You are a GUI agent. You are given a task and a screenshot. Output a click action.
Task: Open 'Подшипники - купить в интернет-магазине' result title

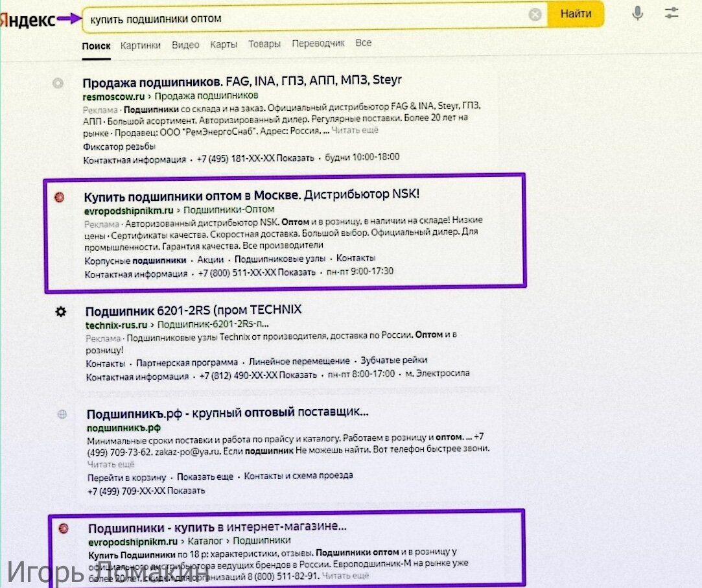click(217, 527)
